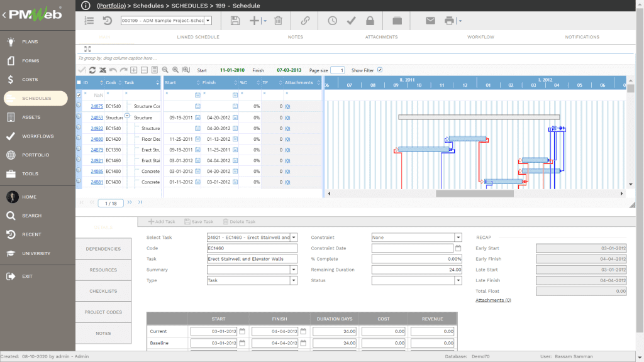Zoom out the Gantt chart

tap(165, 70)
